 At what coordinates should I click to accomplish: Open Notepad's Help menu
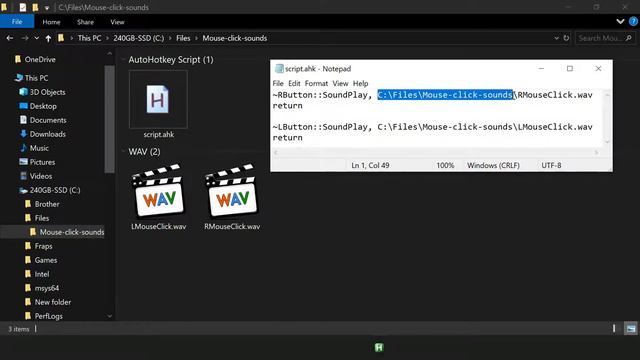[x=360, y=83]
